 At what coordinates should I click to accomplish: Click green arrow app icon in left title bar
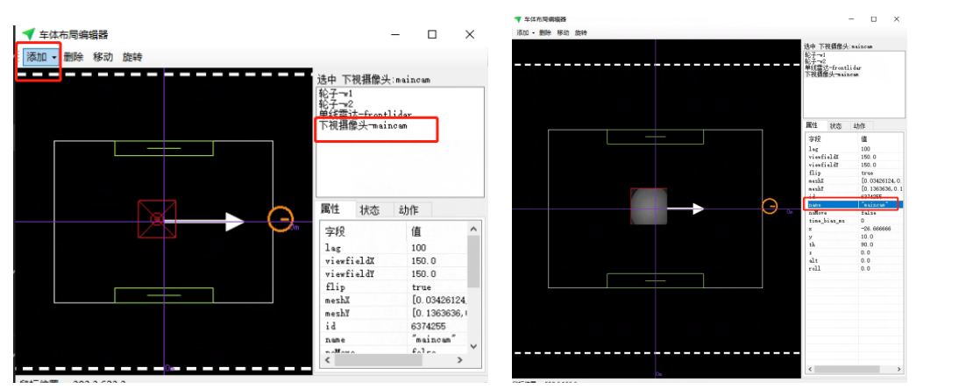pyautogui.click(x=28, y=34)
